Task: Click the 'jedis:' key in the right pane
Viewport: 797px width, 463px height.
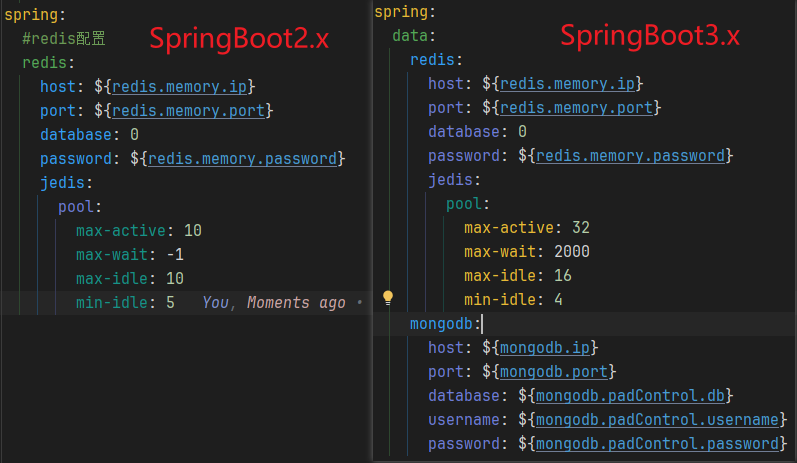Action: pyautogui.click(x=454, y=180)
